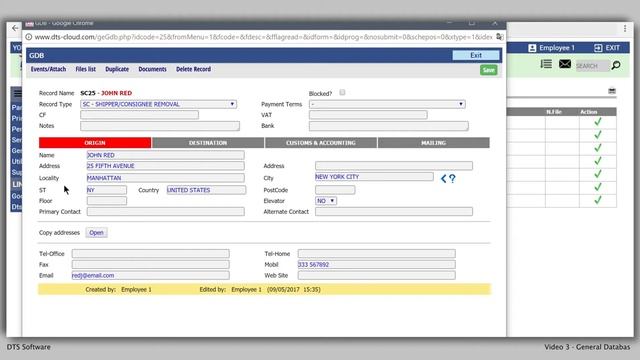Screen dimensions: 640x360
Task: Click the Email field redj@email.com
Action: click(x=150, y=276)
